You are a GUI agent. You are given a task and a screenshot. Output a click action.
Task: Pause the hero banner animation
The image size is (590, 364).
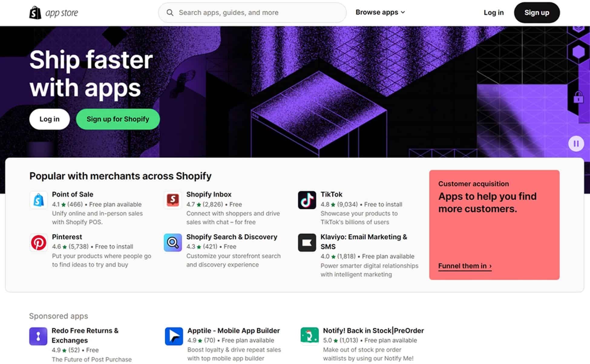coord(576,143)
